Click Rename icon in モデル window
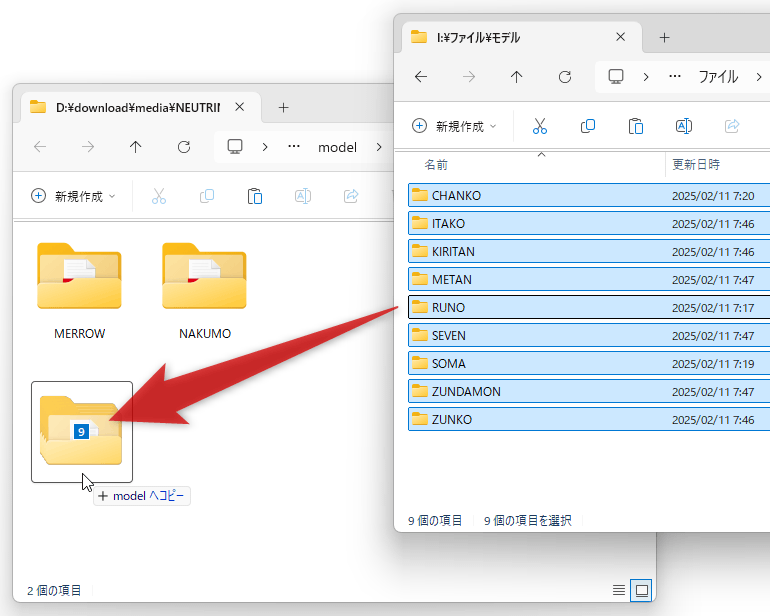Screen dimensions: 770x616 click(684, 126)
